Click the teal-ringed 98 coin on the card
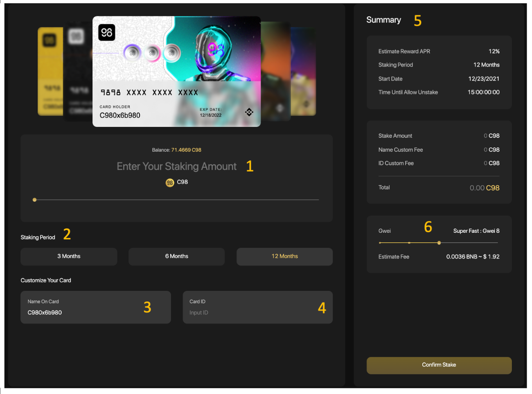The width and height of the screenshot is (532, 394). pos(171,53)
